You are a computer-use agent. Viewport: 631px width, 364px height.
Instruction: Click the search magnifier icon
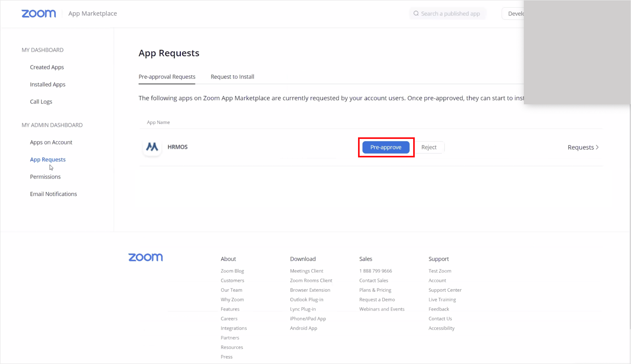click(x=416, y=13)
